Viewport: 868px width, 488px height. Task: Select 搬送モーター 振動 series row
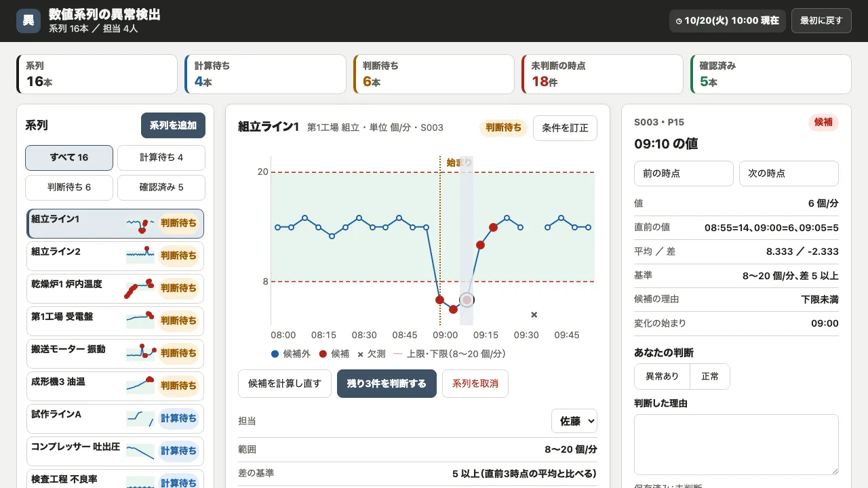tap(115, 353)
